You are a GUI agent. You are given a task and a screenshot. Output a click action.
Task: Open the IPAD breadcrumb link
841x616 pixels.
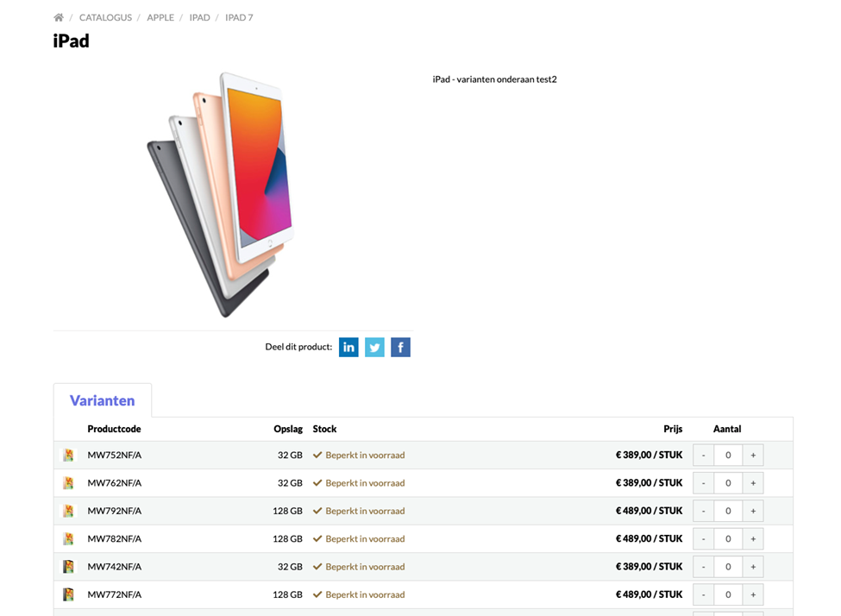click(x=199, y=18)
